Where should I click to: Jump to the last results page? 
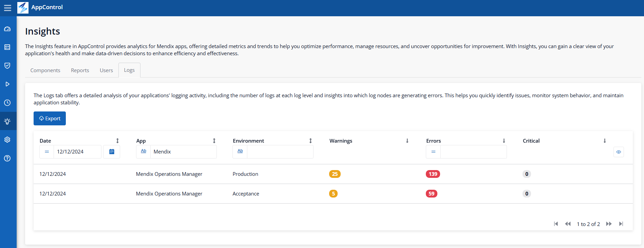tap(621, 224)
